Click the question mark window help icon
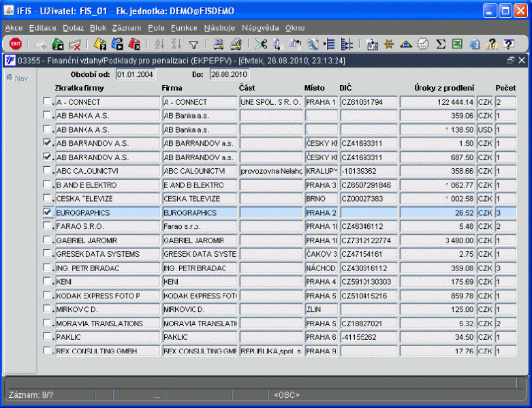The width and height of the screenshot is (532, 408). click(x=509, y=44)
